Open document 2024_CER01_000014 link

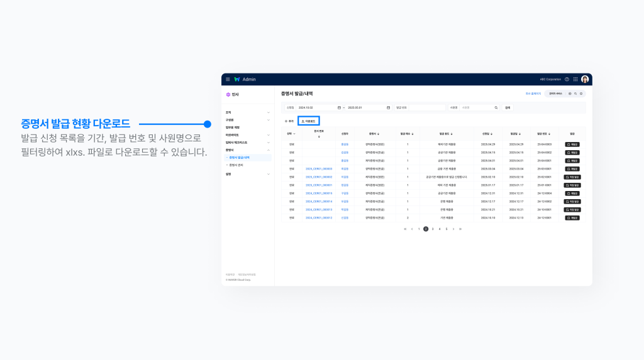click(x=319, y=202)
